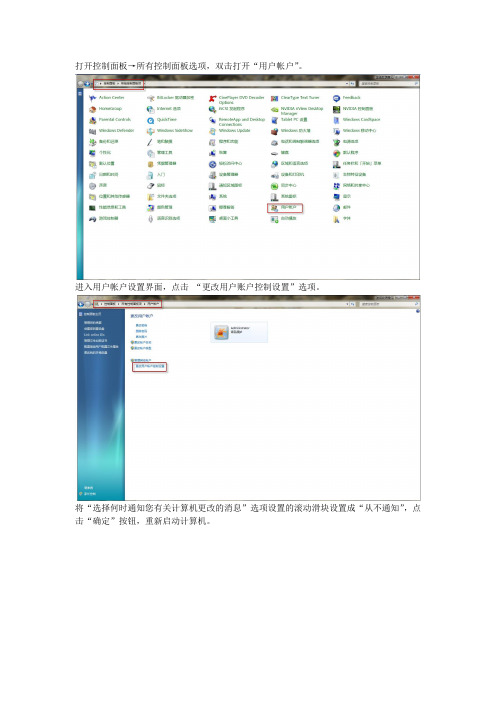Select the administrator account picture tile
Viewport: 496px width, 702px height.
[239, 332]
